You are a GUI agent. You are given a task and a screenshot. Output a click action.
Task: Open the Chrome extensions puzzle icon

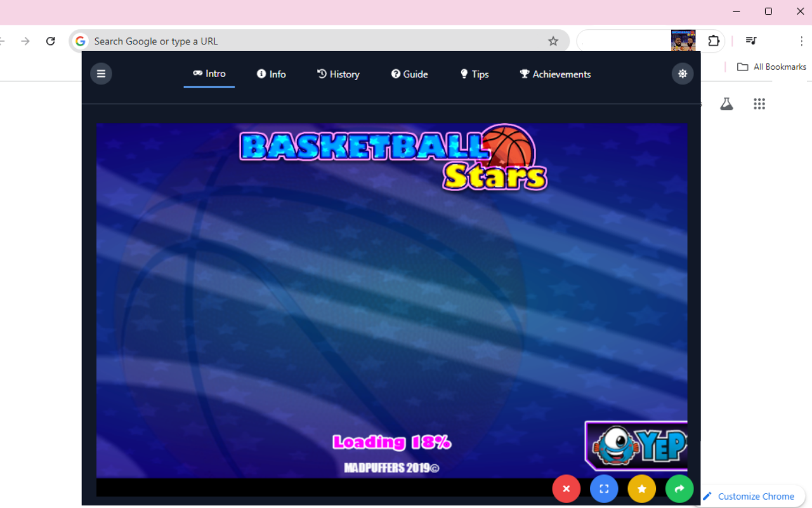(714, 40)
